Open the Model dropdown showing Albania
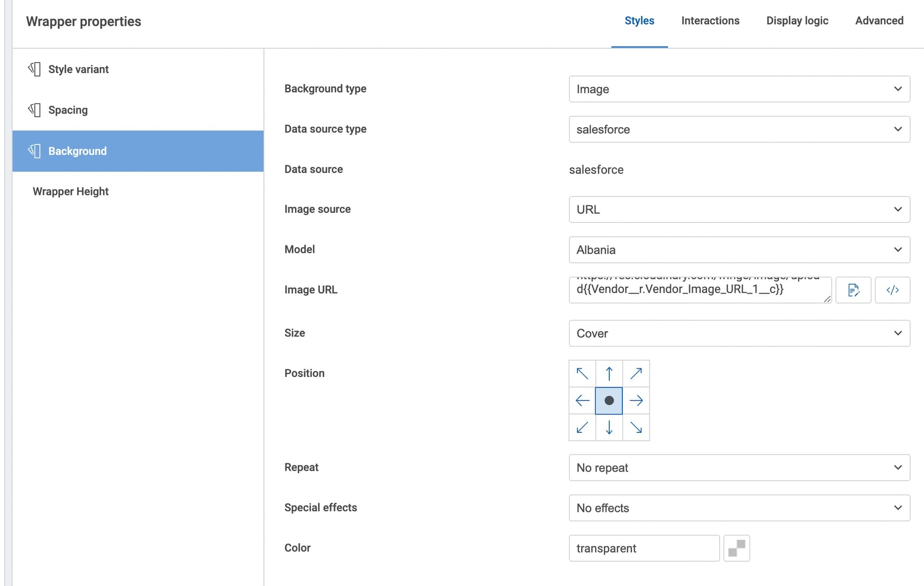The height and width of the screenshot is (586, 924). click(x=739, y=249)
